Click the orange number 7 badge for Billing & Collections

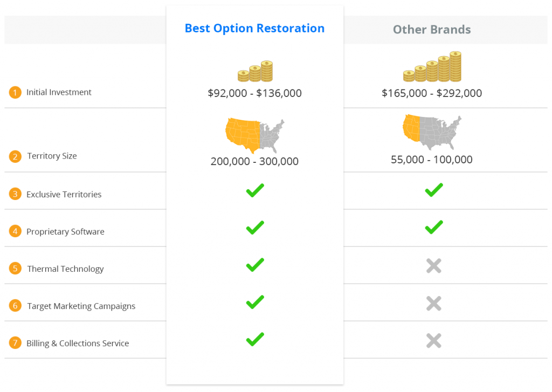pyautogui.click(x=15, y=343)
